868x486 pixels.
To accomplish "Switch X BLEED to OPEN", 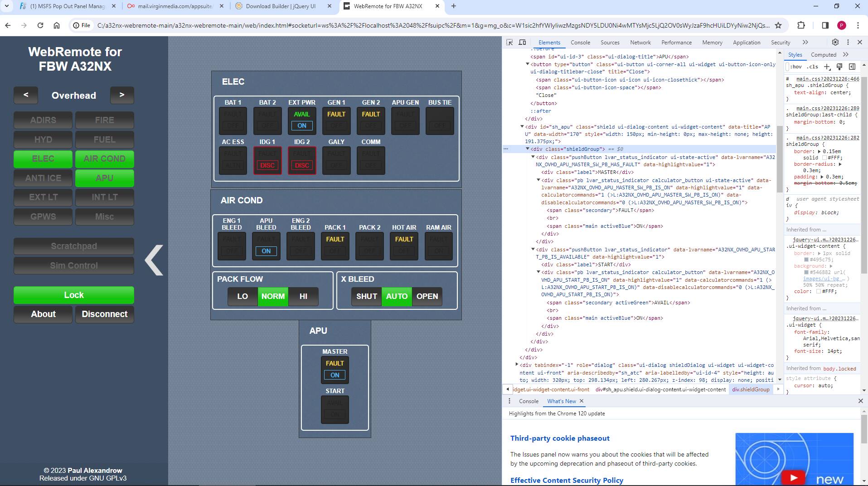I will point(427,297).
